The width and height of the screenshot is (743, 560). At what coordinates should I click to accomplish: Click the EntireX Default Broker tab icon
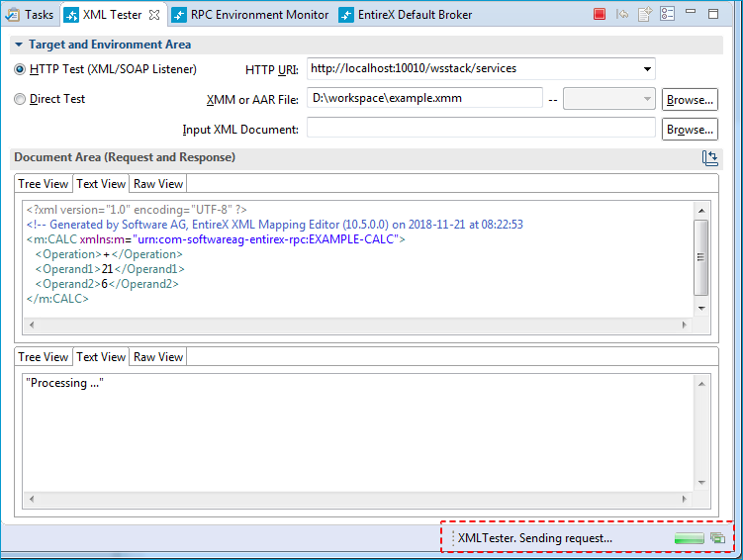click(x=346, y=15)
